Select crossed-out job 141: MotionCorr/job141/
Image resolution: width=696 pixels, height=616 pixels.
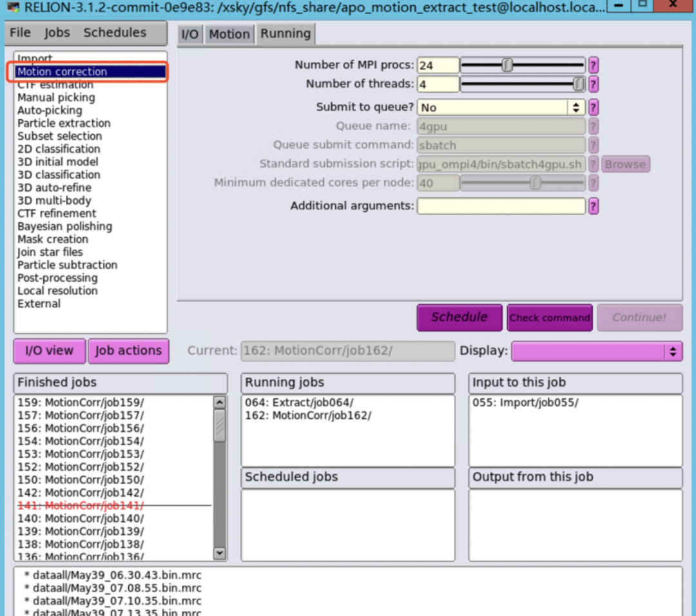pyautogui.click(x=114, y=505)
